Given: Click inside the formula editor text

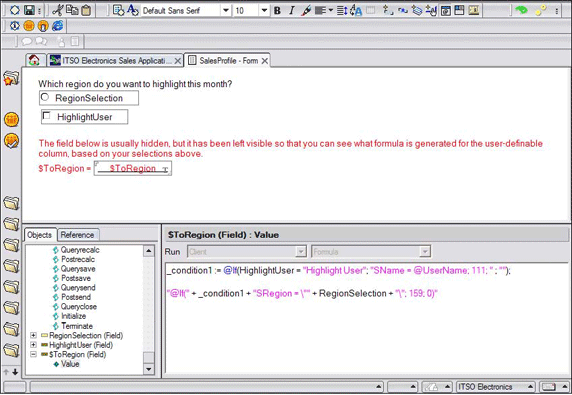Looking at the screenshot, I should click(x=367, y=317).
